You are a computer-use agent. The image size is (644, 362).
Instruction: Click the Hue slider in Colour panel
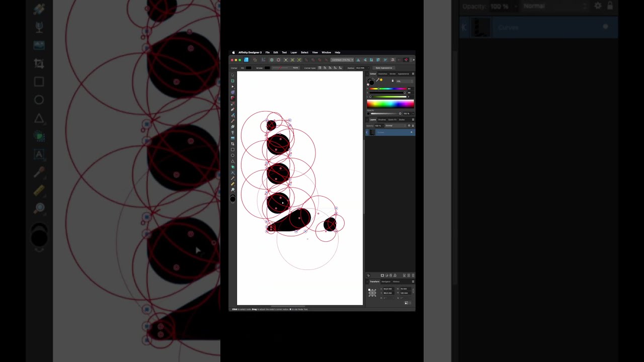tap(388, 88)
